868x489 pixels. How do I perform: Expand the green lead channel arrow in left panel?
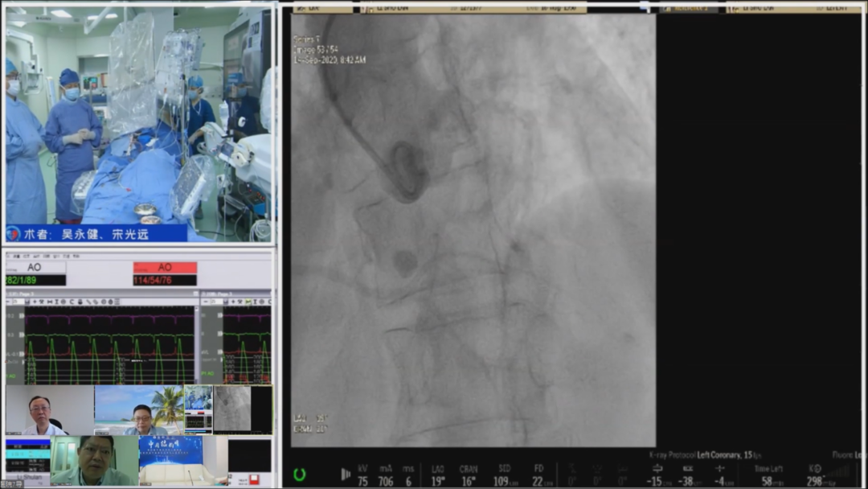coord(22,335)
